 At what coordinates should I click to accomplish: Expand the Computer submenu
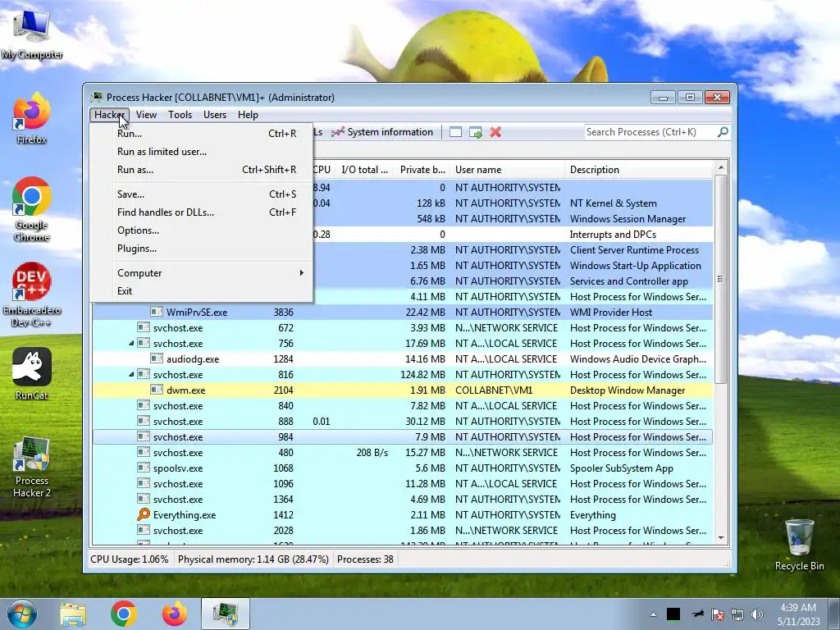point(201,272)
